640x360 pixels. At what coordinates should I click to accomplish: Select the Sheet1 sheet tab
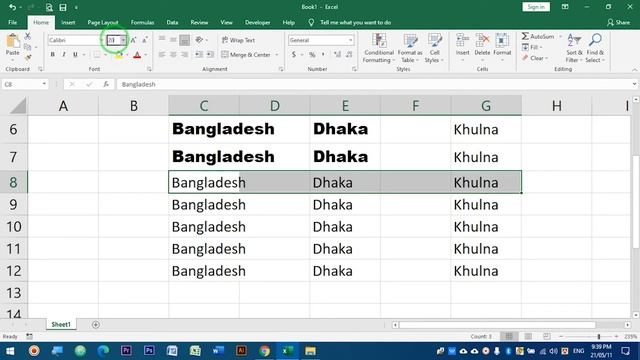[x=61, y=324]
